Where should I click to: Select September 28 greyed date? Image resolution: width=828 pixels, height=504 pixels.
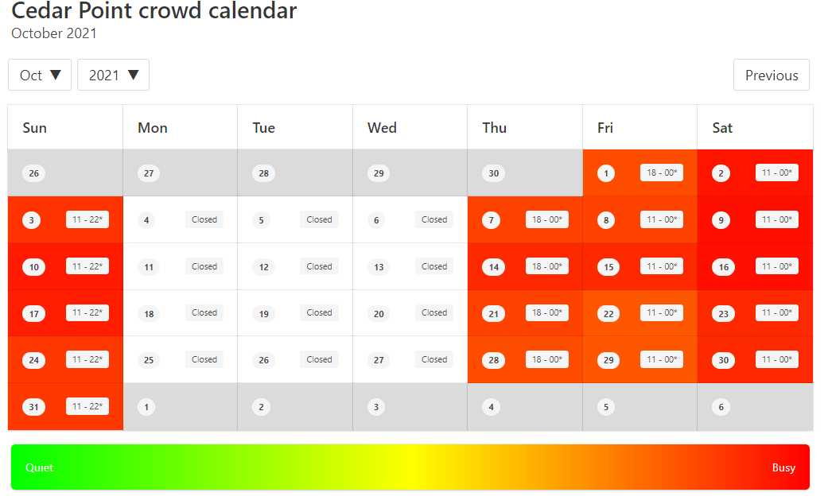(263, 173)
